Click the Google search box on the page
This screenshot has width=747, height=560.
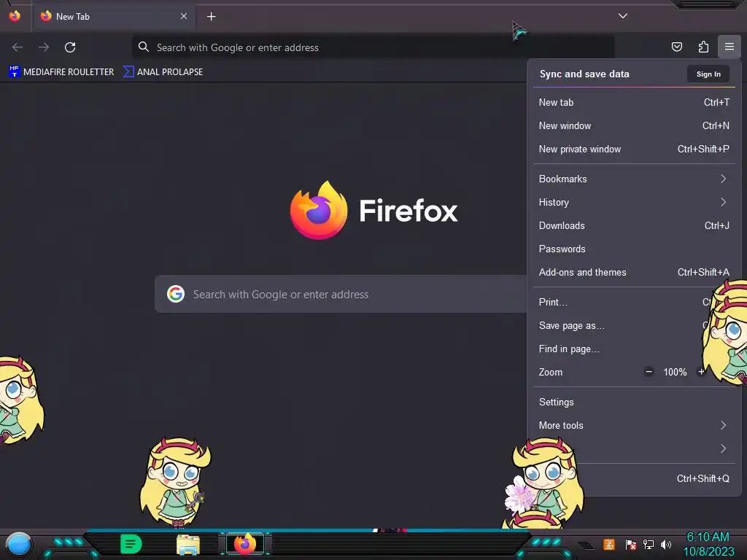(341, 295)
